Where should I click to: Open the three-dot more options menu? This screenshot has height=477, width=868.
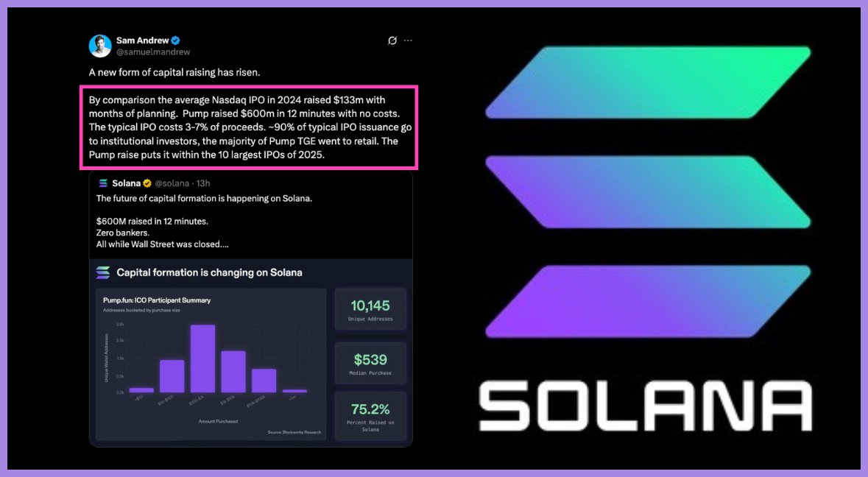408,40
